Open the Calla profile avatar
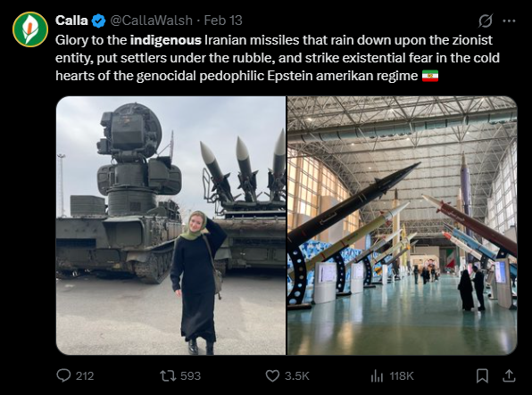Image resolution: width=532 pixels, height=395 pixels. (x=30, y=29)
